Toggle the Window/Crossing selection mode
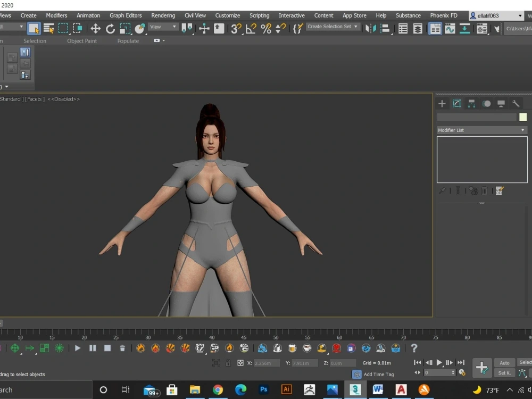Screen dimensions: 532x399 [x=78, y=29]
